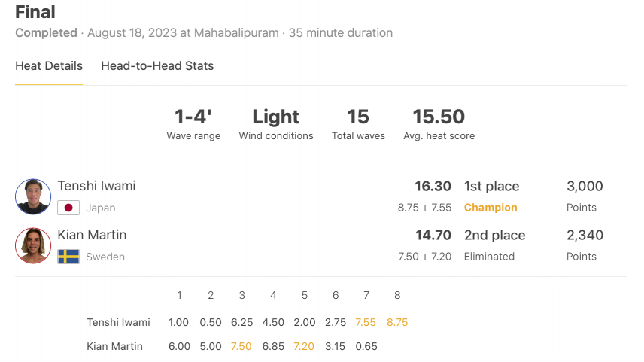Open Tenshi Iwami athlete name link
This screenshot has height=362, width=644.
pyautogui.click(x=96, y=186)
